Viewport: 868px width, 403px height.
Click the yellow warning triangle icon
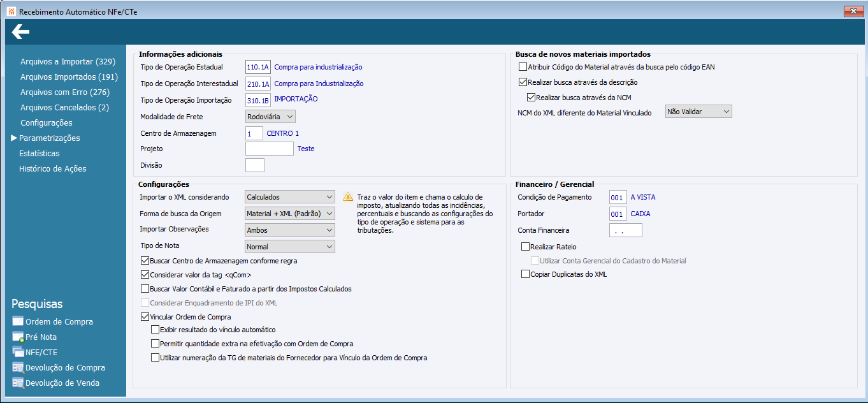pos(348,197)
